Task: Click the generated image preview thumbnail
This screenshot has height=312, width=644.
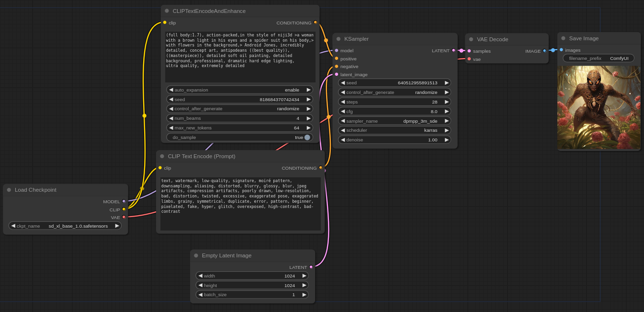Action: [x=599, y=107]
